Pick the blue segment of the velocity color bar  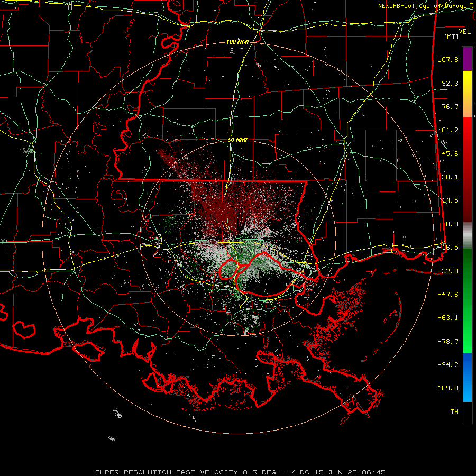click(x=467, y=377)
